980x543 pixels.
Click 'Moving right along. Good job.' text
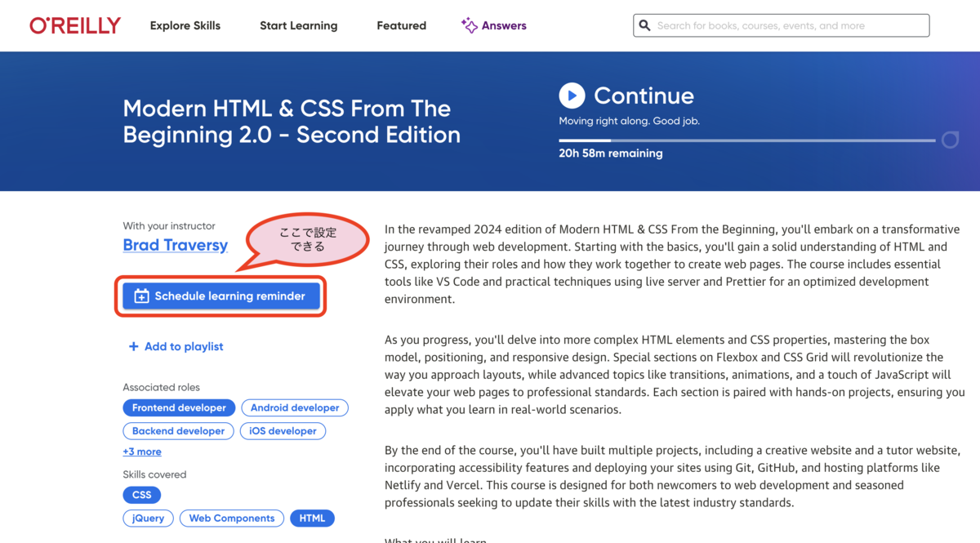pos(629,121)
